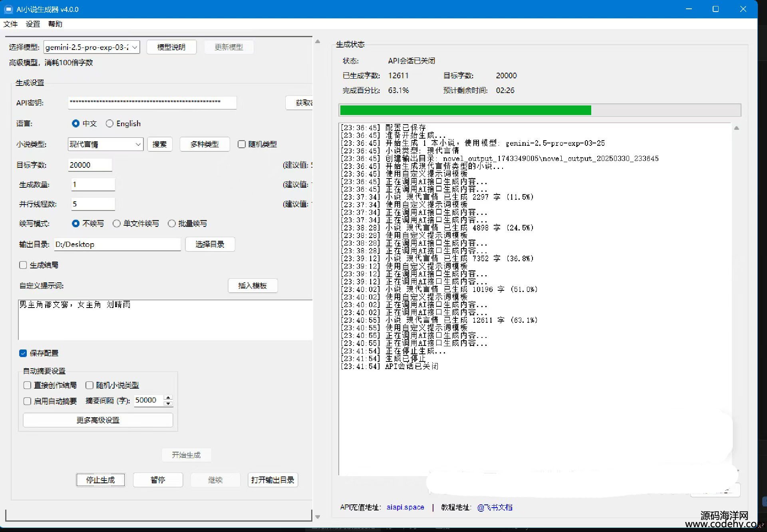Open the 文件 menu
The height and width of the screenshot is (532, 767).
point(10,24)
